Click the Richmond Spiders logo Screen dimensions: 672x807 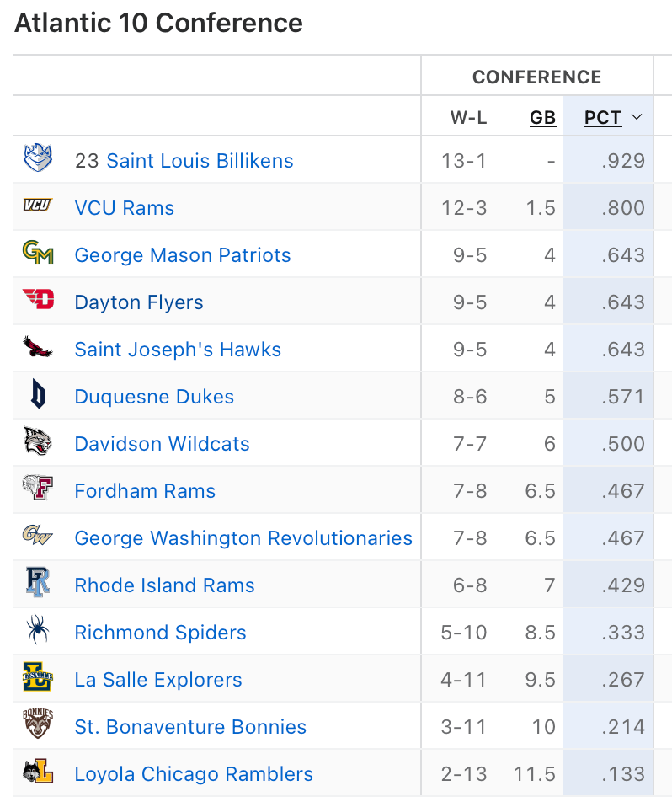pyautogui.click(x=38, y=630)
